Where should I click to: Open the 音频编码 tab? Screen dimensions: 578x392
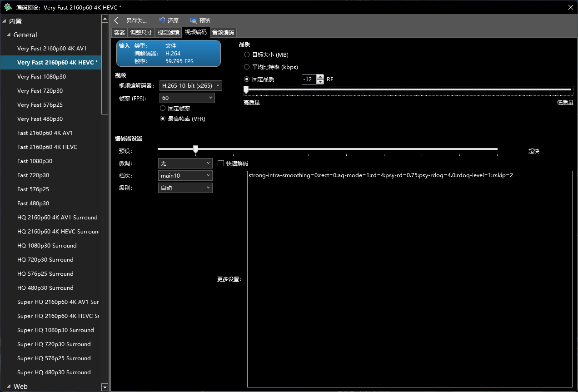point(223,32)
